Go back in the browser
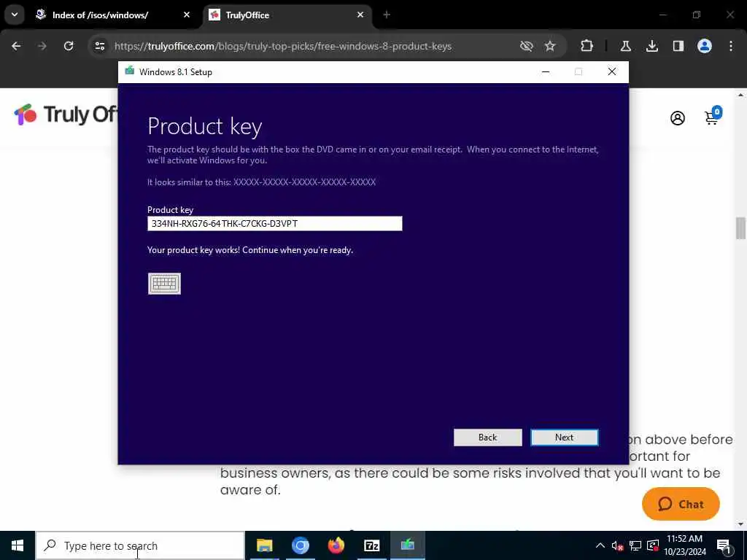The image size is (747, 560). 16,46
